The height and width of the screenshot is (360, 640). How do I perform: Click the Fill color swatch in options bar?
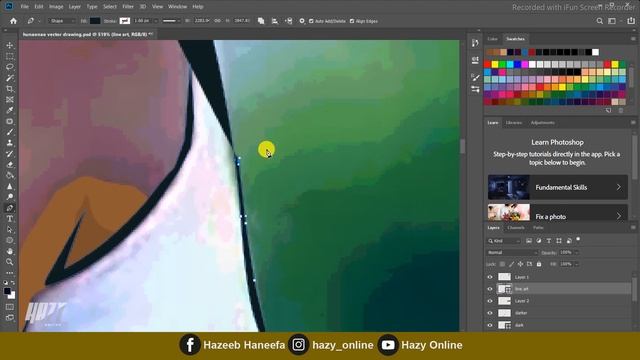[95, 21]
